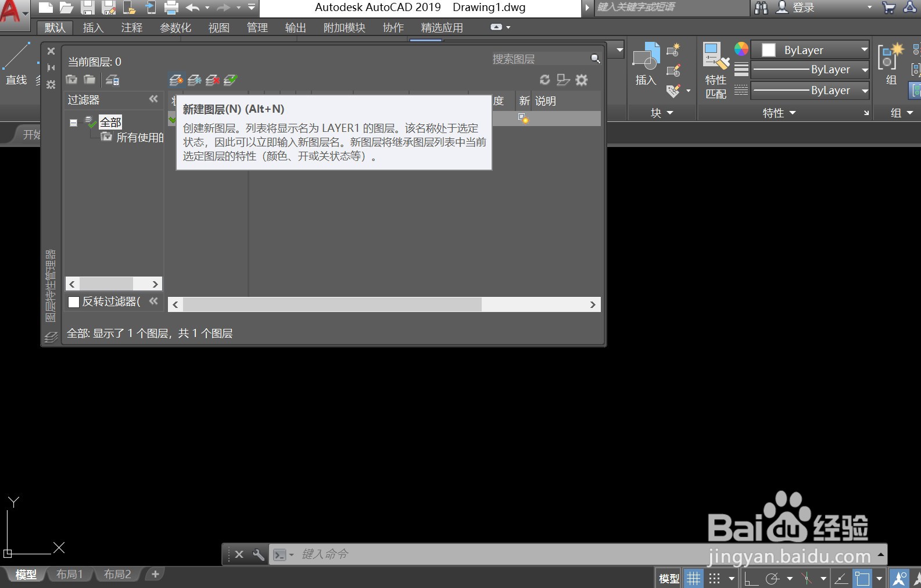Toggle Annotation visibility icon in status bar
The width and height of the screenshot is (921, 588).
click(900, 578)
